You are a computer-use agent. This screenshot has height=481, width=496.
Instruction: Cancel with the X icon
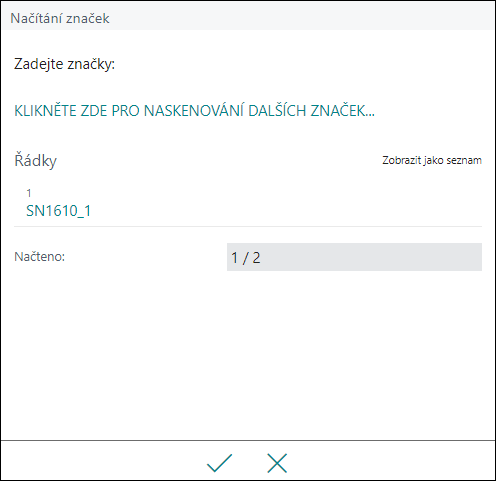tap(277, 463)
